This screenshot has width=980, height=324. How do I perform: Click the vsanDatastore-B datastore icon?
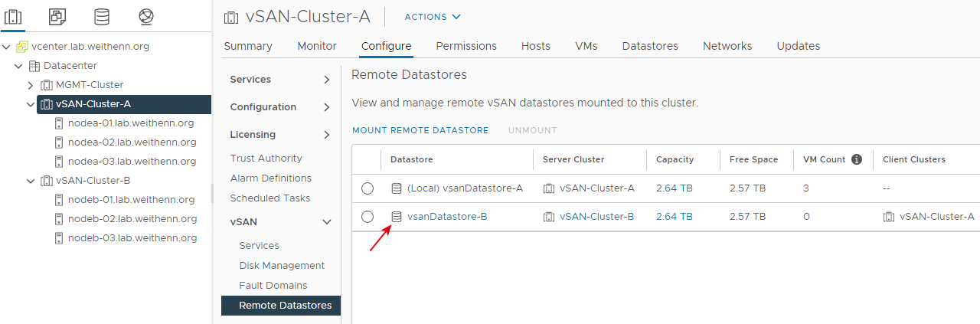point(397,217)
